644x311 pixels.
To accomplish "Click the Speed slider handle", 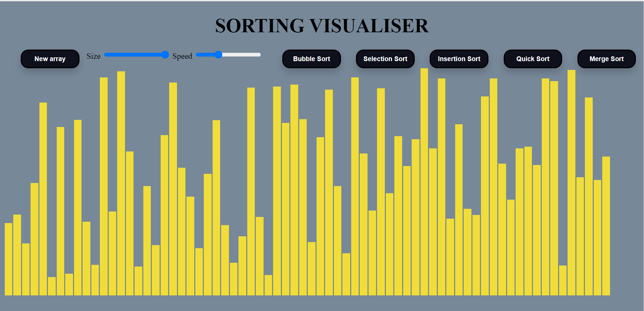I will (x=218, y=55).
